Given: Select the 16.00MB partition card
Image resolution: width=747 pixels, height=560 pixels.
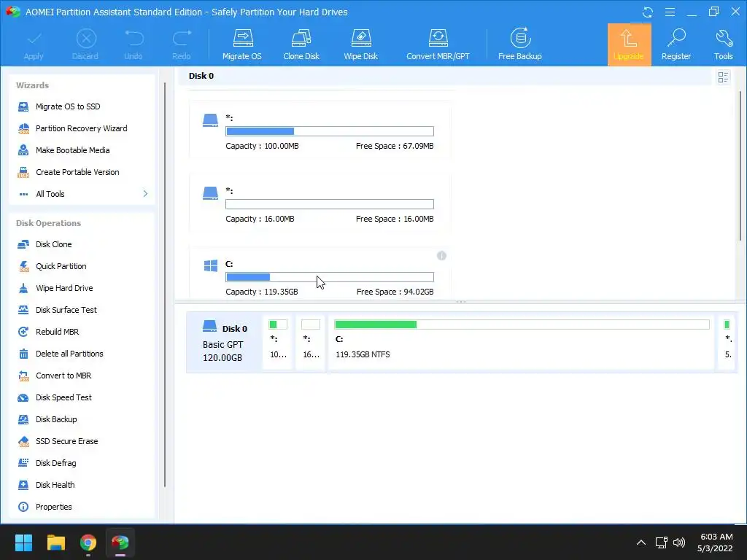Looking at the screenshot, I should pyautogui.click(x=320, y=203).
